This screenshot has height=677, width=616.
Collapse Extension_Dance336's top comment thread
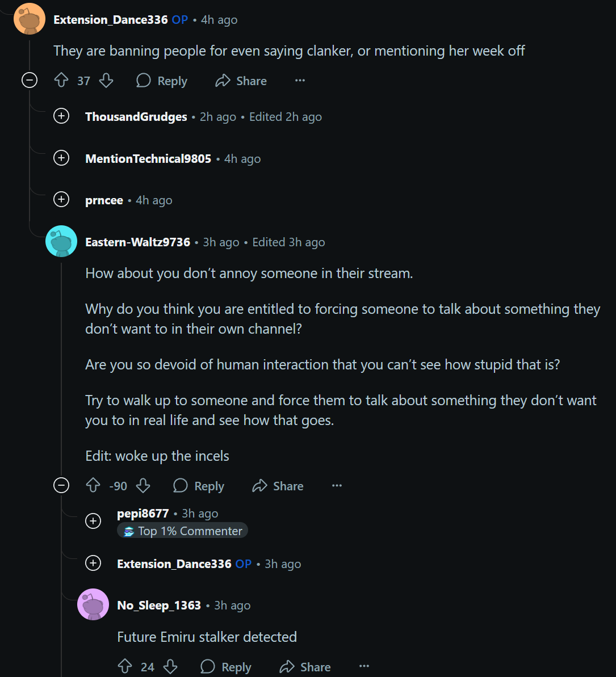point(30,81)
